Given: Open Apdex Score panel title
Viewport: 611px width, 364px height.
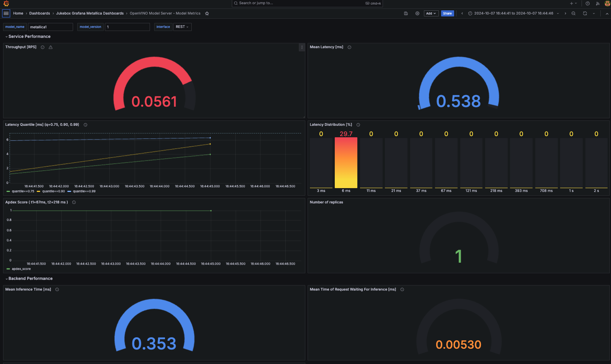Looking at the screenshot, I should tap(36, 202).
